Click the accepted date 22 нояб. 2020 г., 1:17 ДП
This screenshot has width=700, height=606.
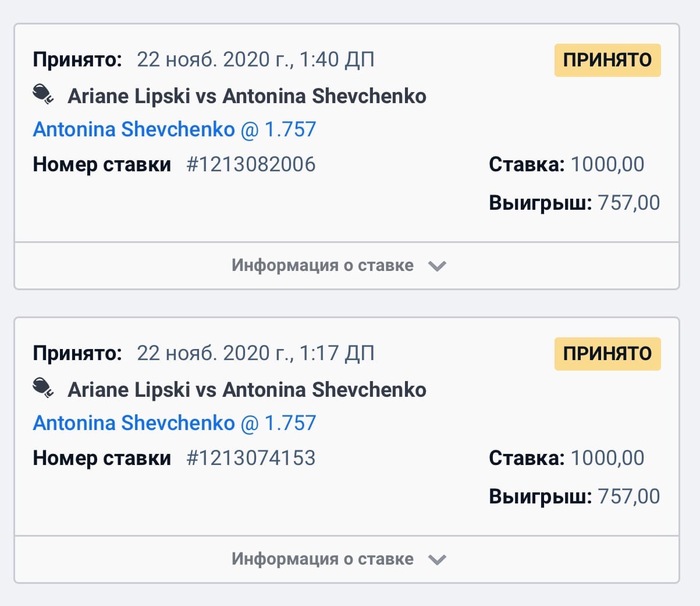click(255, 353)
